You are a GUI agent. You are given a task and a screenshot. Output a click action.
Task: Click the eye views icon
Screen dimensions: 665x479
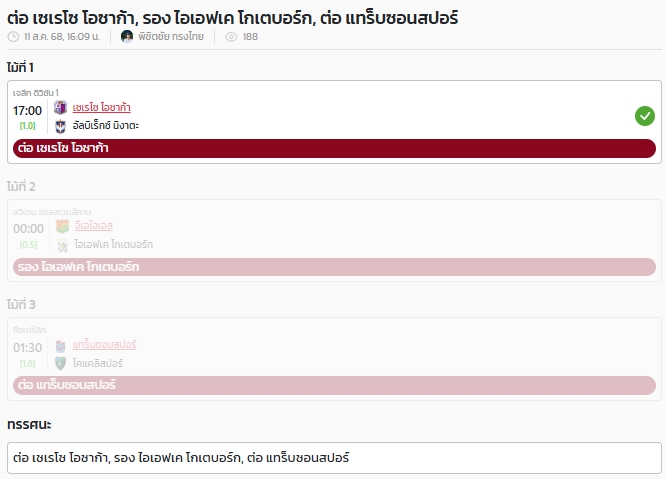tap(231, 37)
